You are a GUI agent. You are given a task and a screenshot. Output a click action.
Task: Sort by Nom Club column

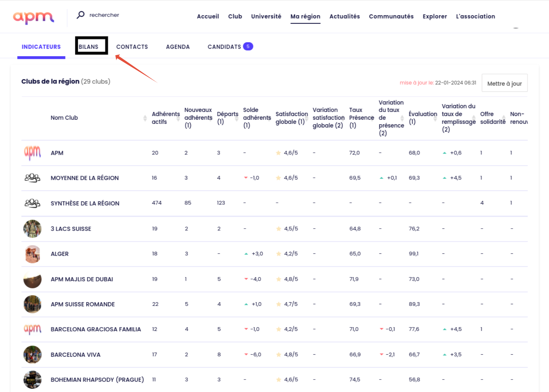point(145,118)
